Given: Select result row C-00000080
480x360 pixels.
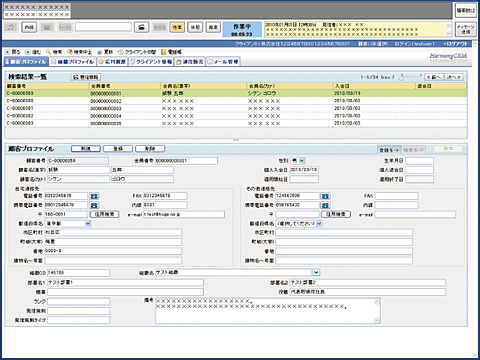Looking at the screenshot, I should click(236, 101).
